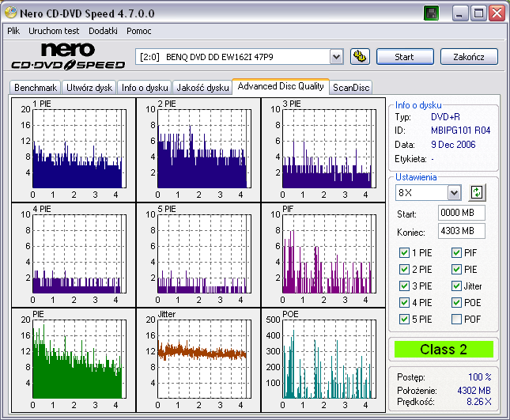Click the date 9 Dec 2006
The image size is (510, 420).
[453, 145]
